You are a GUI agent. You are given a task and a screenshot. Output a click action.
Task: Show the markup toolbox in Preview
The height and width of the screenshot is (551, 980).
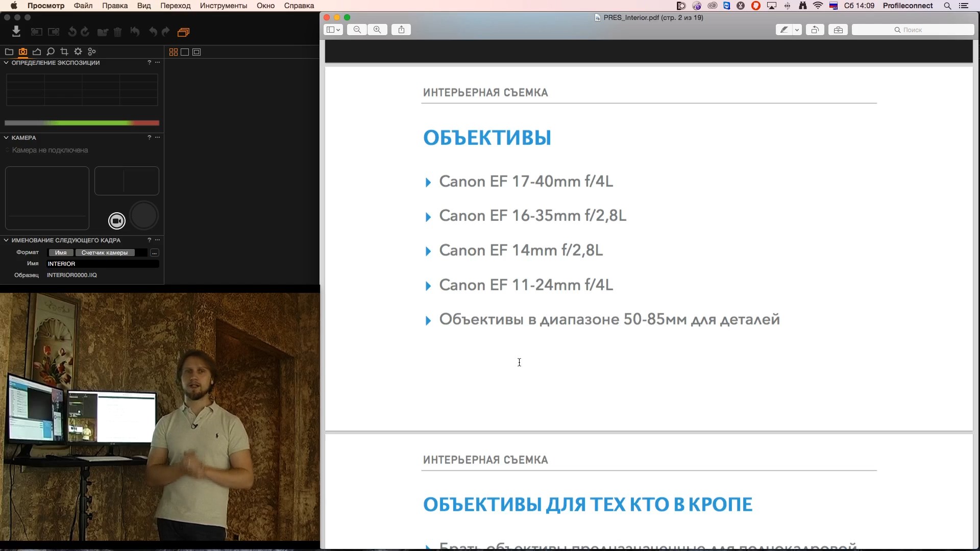838,30
